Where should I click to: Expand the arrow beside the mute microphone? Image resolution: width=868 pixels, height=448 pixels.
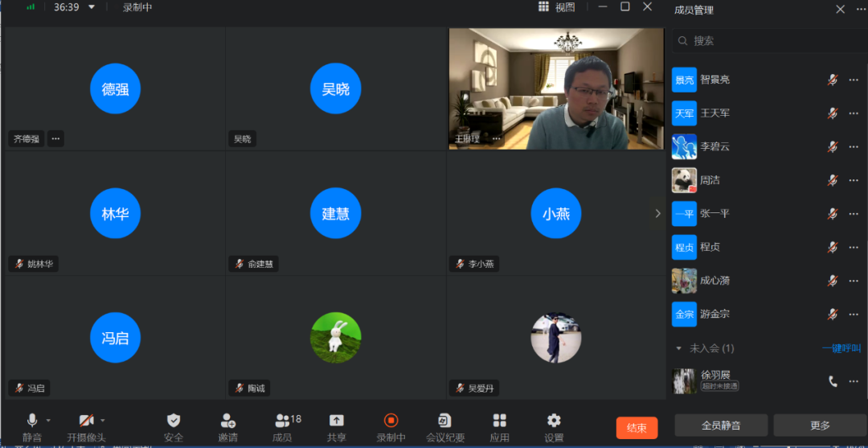[x=48, y=421]
